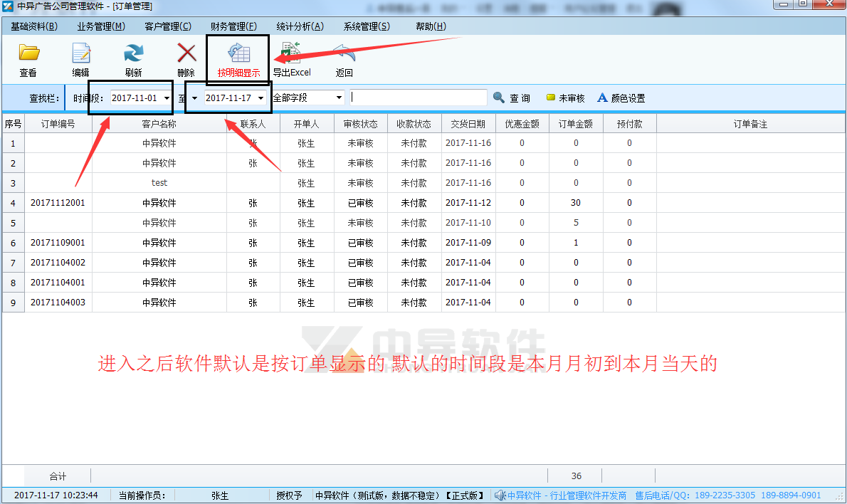Sort by the 订单编号 column header
Viewport: 847px width, 504px height.
click(x=58, y=124)
